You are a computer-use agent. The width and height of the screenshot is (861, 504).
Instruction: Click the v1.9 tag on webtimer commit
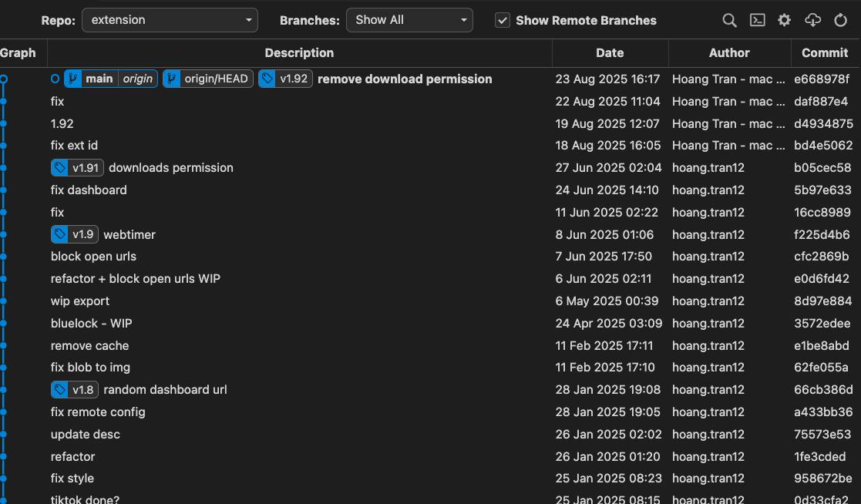[x=75, y=234]
